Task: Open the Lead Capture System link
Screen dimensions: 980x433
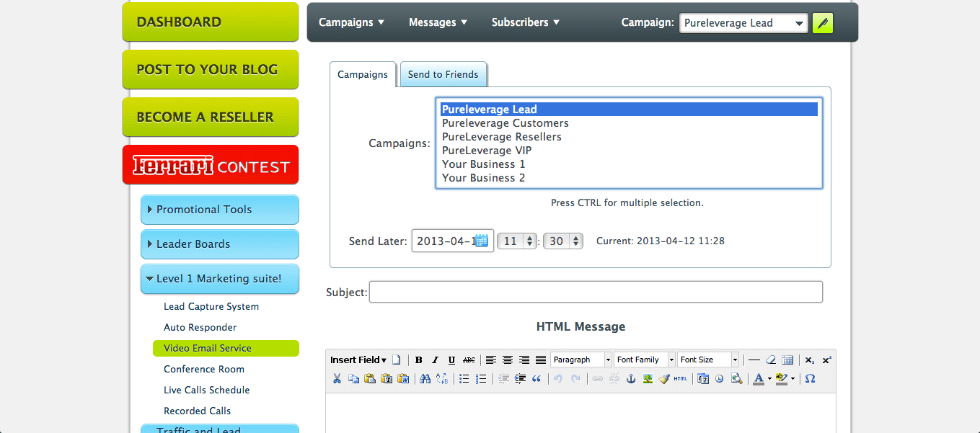Action: (211, 306)
